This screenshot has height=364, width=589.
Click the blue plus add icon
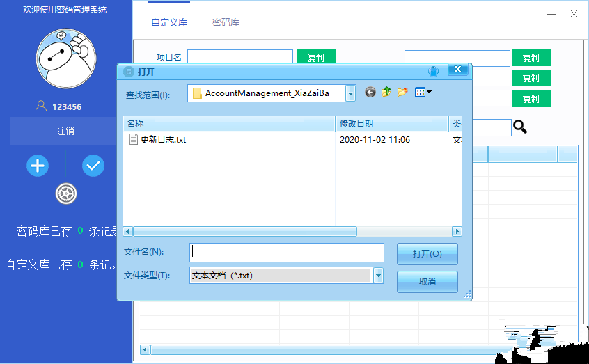point(38,166)
